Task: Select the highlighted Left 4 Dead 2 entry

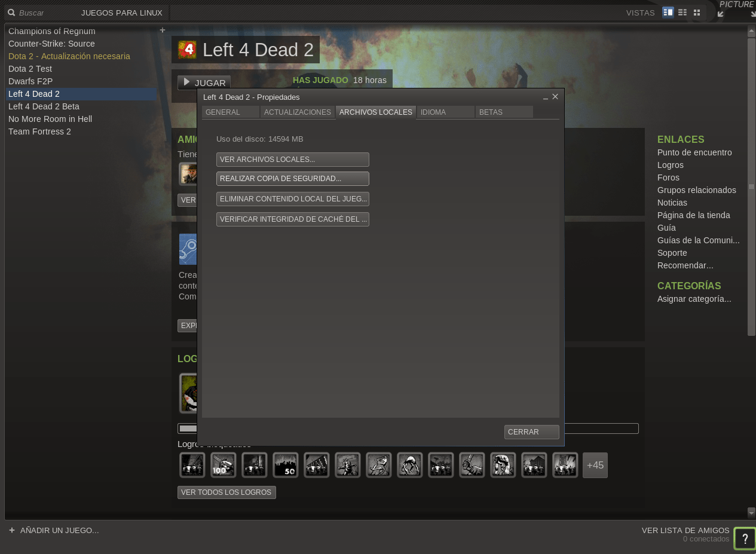Action: pyautogui.click(x=81, y=94)
